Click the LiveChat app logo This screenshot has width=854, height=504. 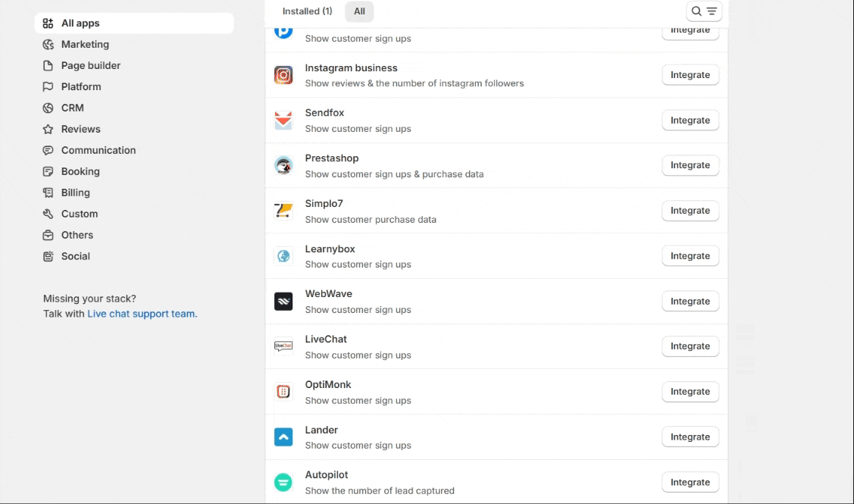[x=283, y=346]
